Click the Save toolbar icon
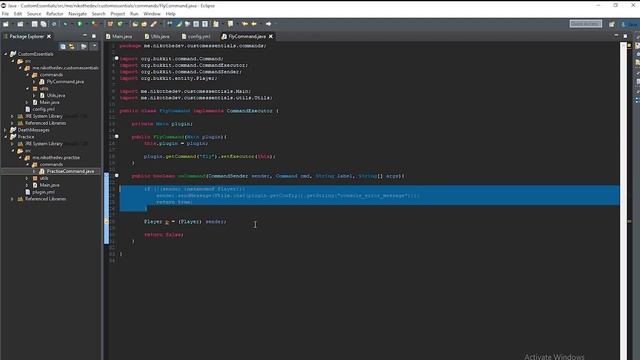640x360 pixels. pos(35,24)
